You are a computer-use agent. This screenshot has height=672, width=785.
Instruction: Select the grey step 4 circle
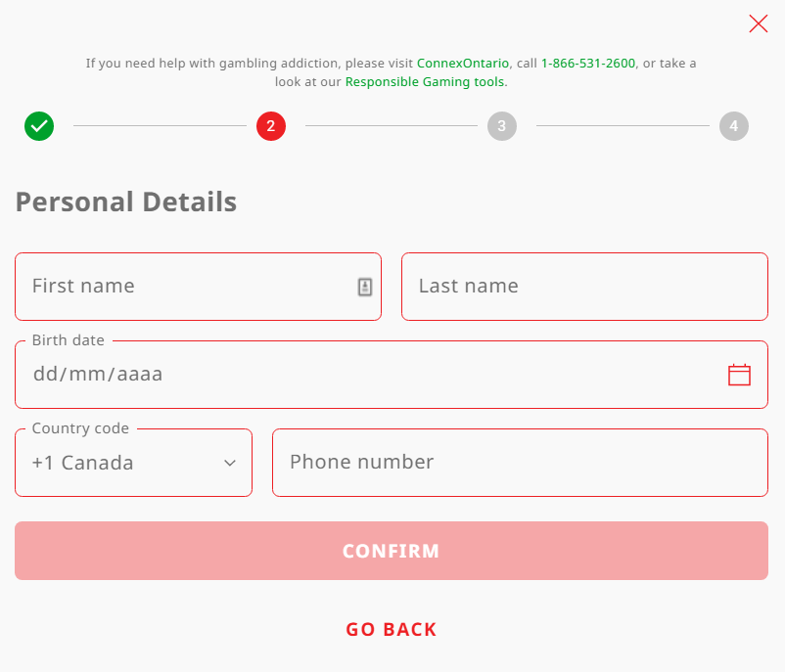[x=734, y=126]
